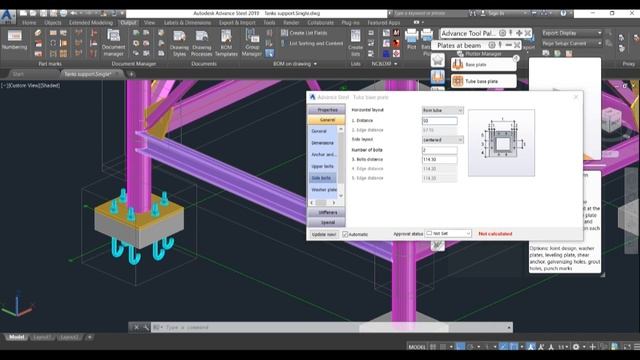Viewport: 640px width, 360px height.
Task: Open the Document manager
Action: (113, 43)
